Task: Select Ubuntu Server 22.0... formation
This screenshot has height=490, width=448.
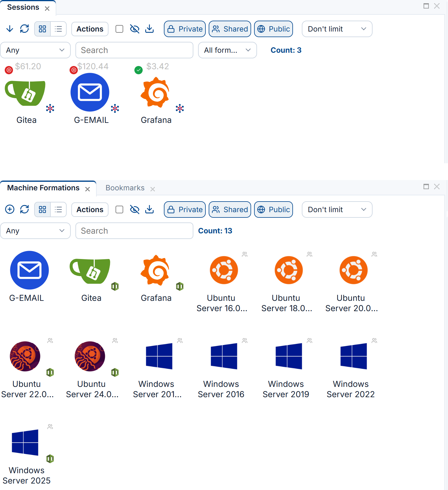Action: click(x=25, y=356)
